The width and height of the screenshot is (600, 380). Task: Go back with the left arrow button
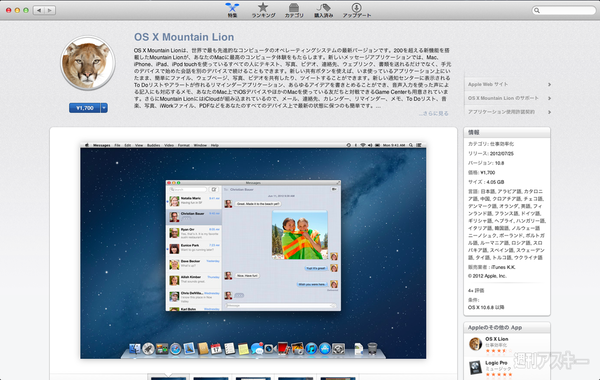[x=39, y=10]
